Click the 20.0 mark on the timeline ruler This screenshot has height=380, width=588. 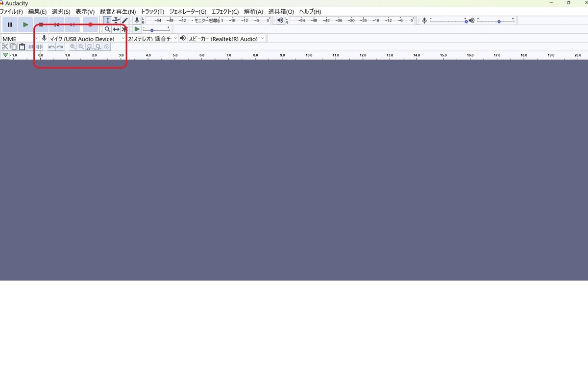pyautogui.click(x=578, y=55)
